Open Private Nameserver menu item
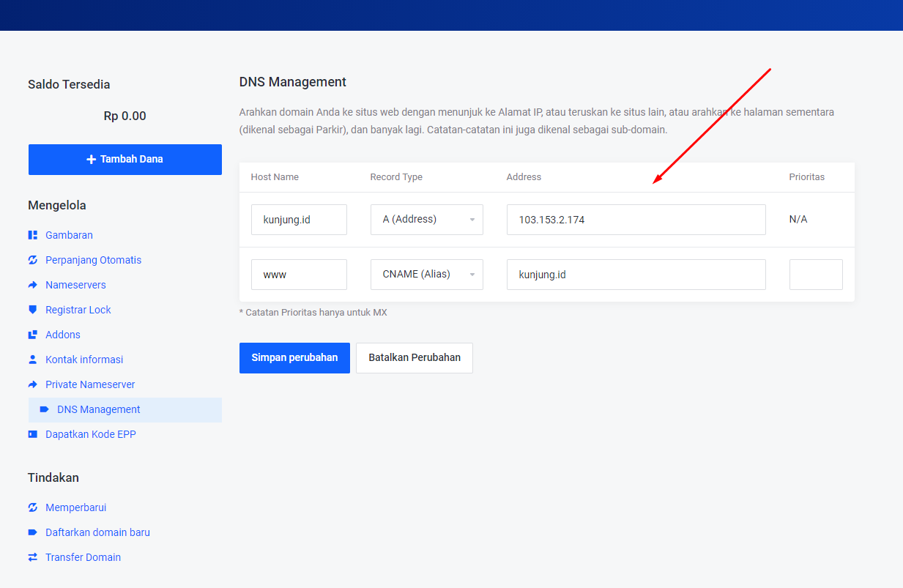Screen dimensions: 903x588 (90, 384)
